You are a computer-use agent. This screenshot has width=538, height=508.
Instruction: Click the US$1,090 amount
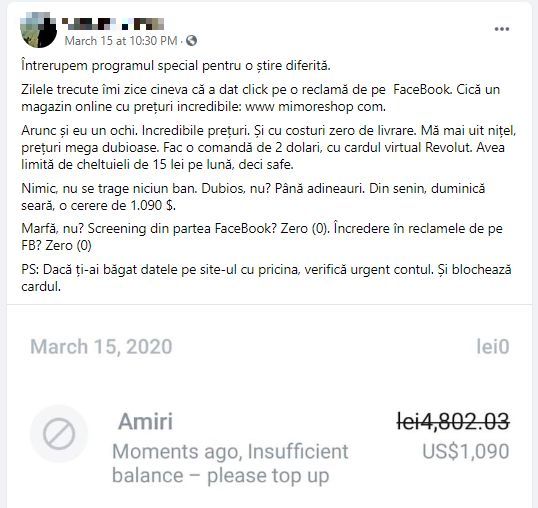tap(466, 451)
